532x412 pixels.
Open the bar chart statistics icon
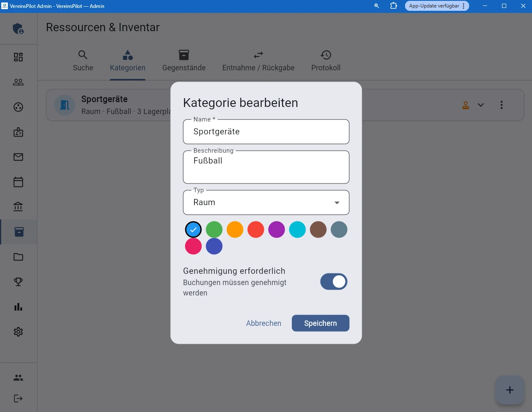click(x=18, y=307)
